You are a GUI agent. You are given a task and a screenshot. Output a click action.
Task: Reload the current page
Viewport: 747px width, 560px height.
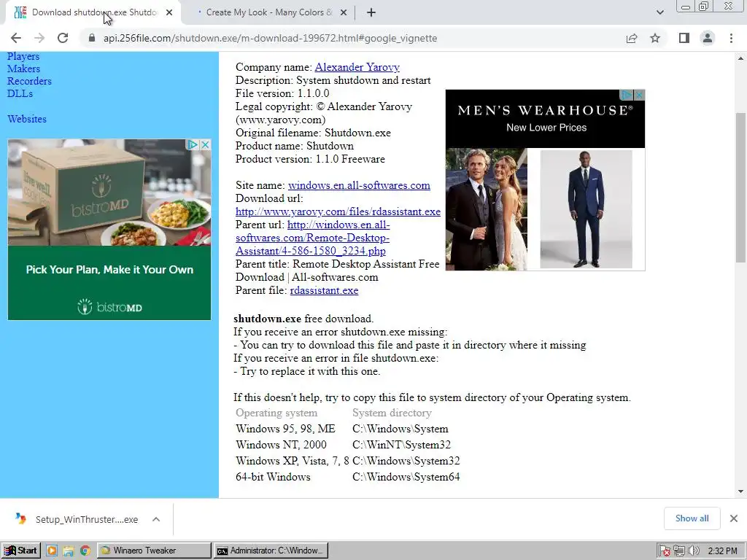(x=63, y=38)
